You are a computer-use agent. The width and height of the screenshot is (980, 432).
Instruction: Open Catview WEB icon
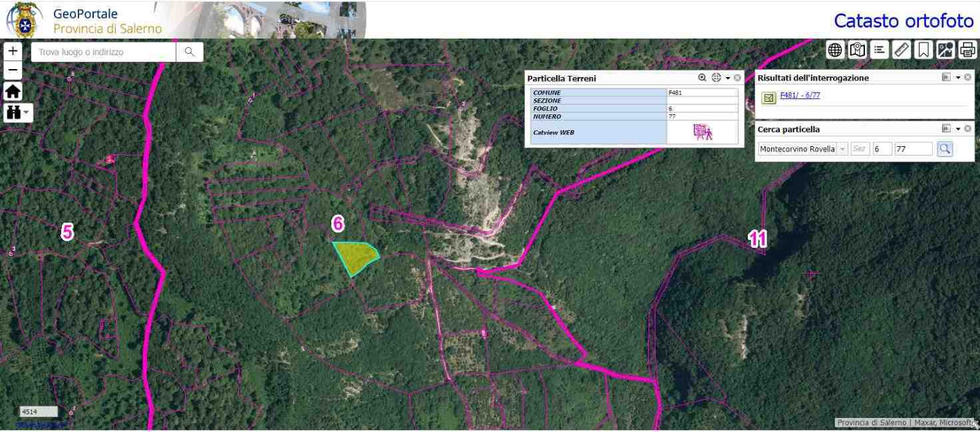point(703,132)
